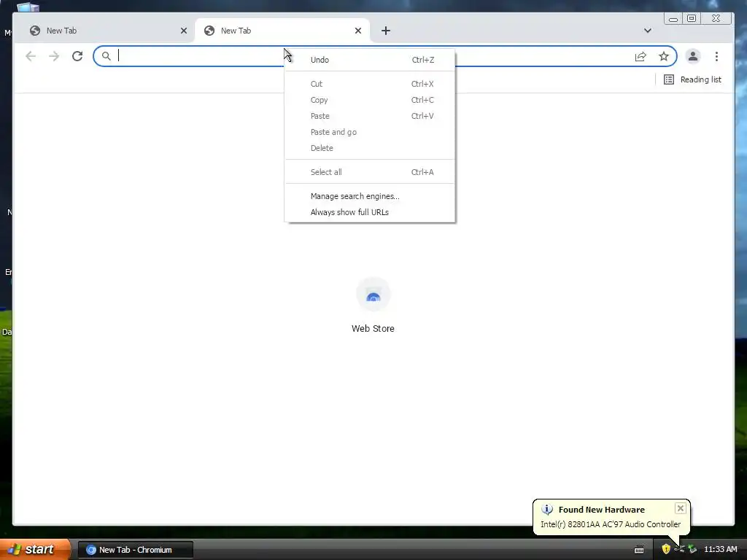The width and height of the screenshot is (747, 560).
Task: Choose Undo from the context menu
Action: point(370,60)
